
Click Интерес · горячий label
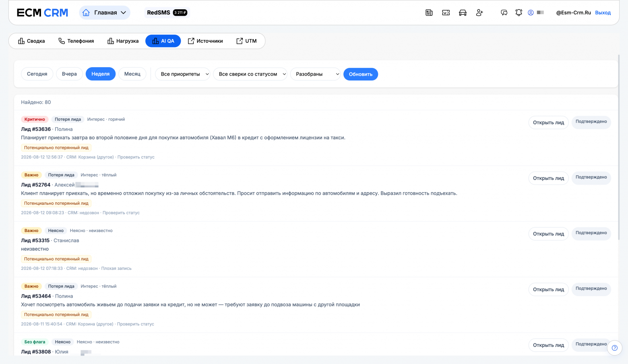[106, 119]
